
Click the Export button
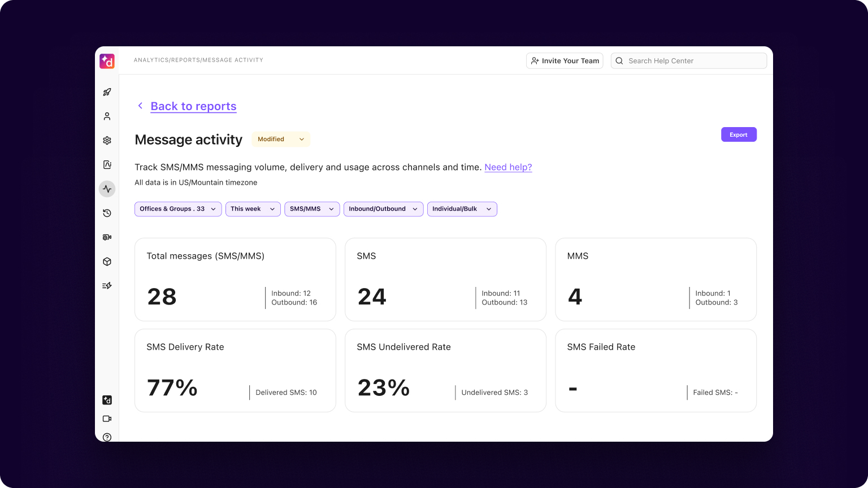pyautogui.click(x=739, y=134)
